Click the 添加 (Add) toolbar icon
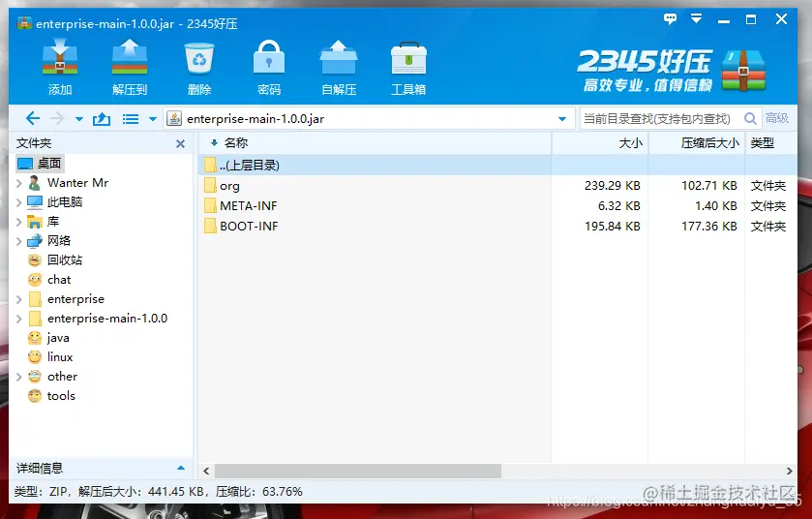Screen dimensions: 812x519 pyautogui.click(x=60, y=67)
